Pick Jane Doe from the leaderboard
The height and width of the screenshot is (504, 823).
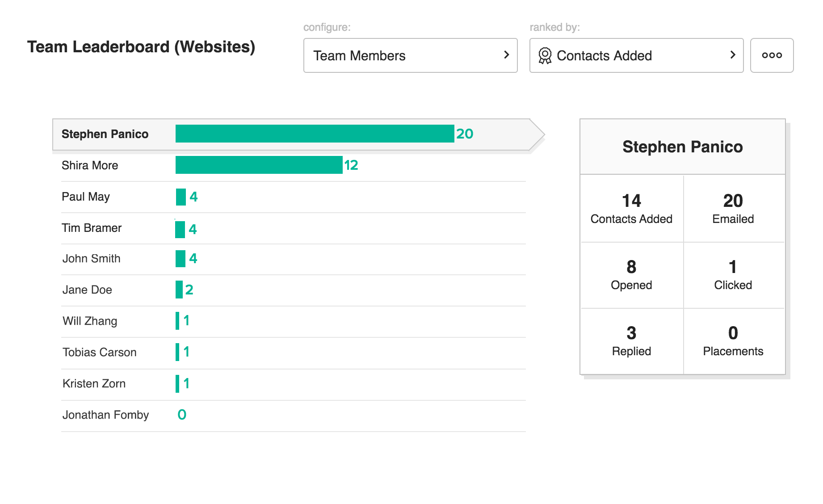coord(87,290)
